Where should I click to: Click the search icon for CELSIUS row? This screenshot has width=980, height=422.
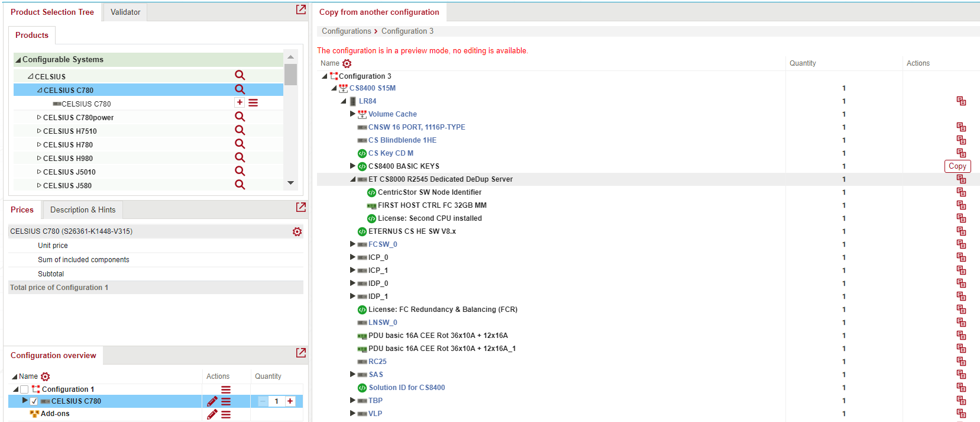(240, 75)
